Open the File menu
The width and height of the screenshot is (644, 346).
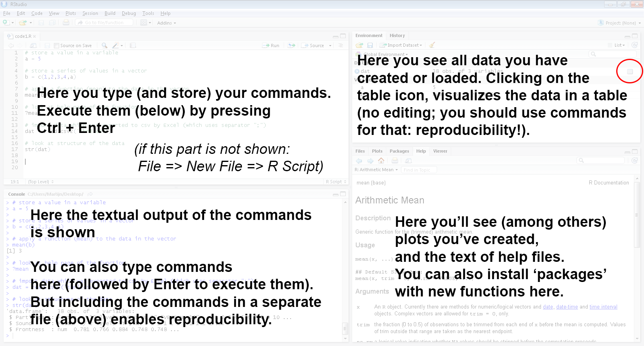7,13
